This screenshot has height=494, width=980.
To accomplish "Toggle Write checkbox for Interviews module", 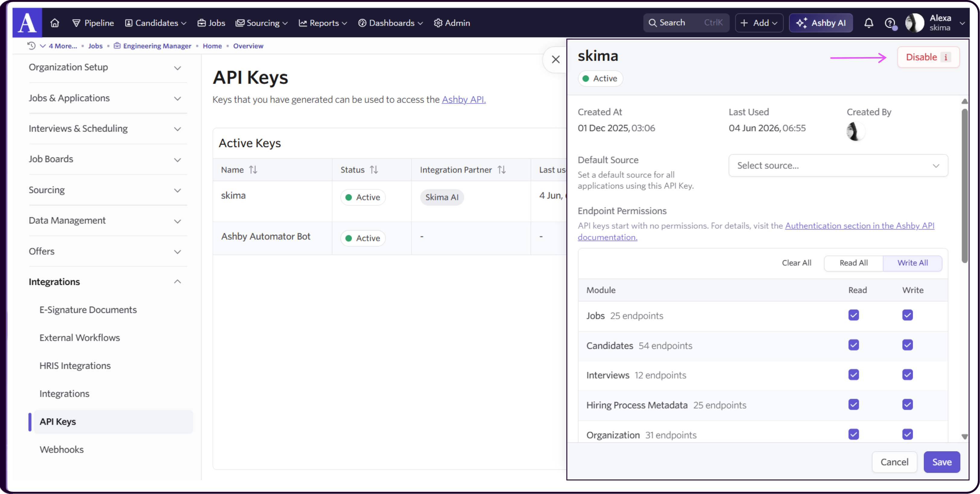I will pyautogui.click(x=907, y=374).
